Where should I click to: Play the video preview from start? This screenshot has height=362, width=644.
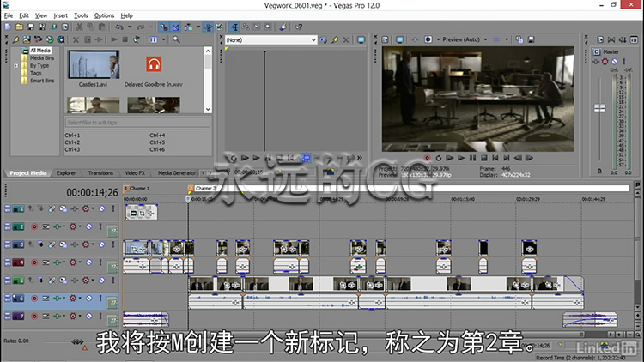click(x=450, y=158)
